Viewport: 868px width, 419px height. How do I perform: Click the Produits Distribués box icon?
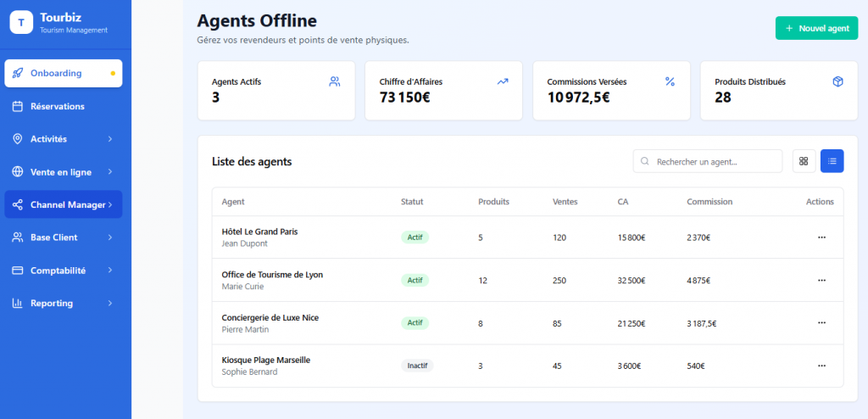point(837,81)
